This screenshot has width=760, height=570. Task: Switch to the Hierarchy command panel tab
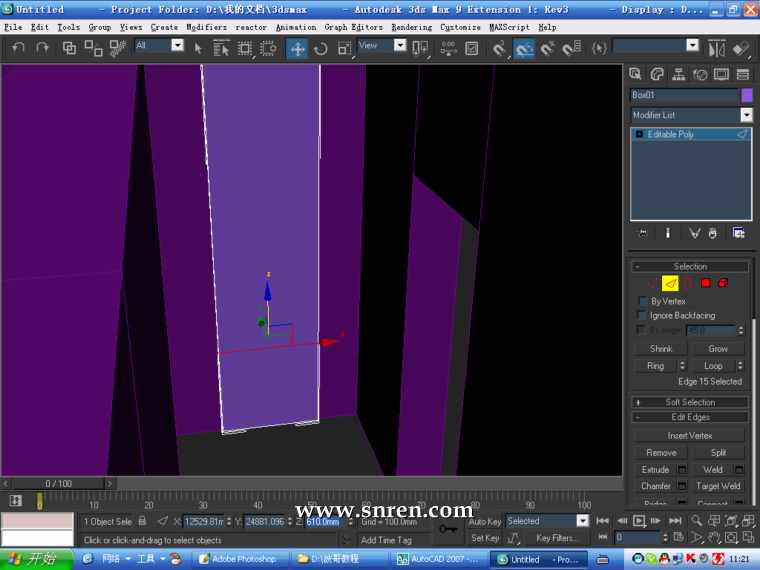tap(679, 74)
